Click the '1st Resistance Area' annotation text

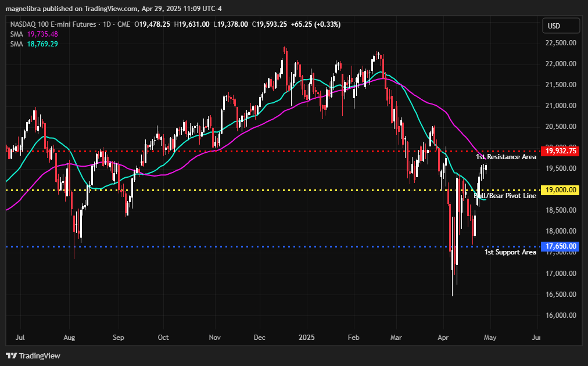coord(506,157)
